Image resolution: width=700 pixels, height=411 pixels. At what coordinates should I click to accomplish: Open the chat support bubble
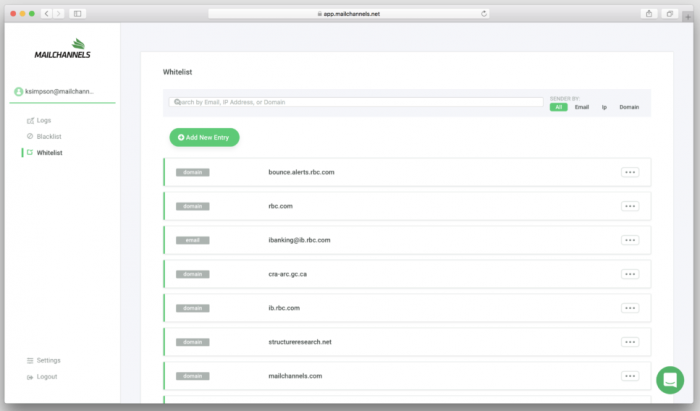(x=670, y=380)
